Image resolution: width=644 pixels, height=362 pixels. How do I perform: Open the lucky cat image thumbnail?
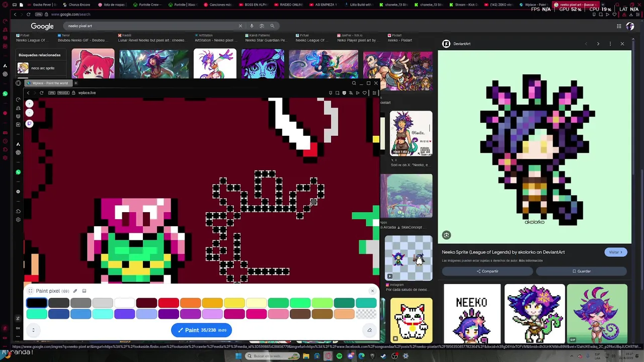411,320
